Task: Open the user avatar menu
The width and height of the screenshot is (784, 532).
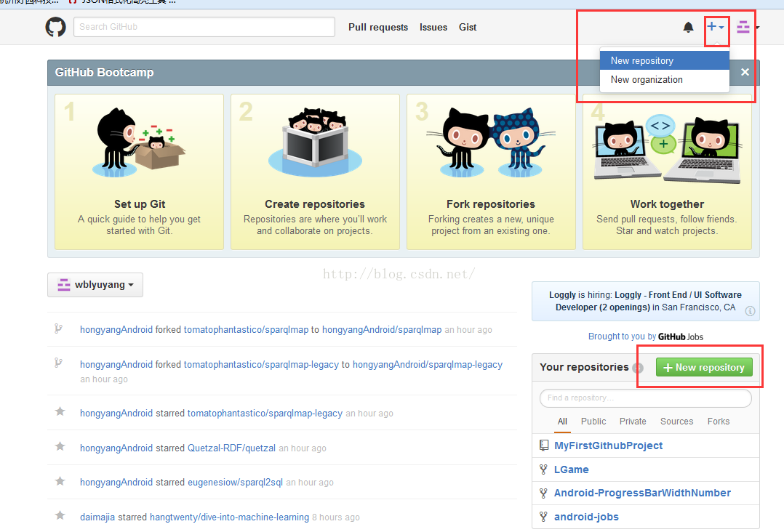Action: pyautogui.click(x=748, y=27)
